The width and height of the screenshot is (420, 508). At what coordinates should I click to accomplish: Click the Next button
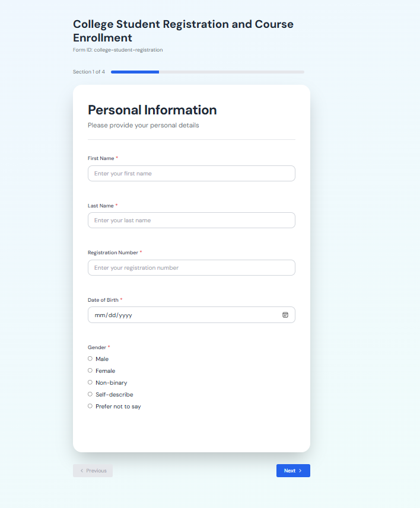click(x=293, y=470)
